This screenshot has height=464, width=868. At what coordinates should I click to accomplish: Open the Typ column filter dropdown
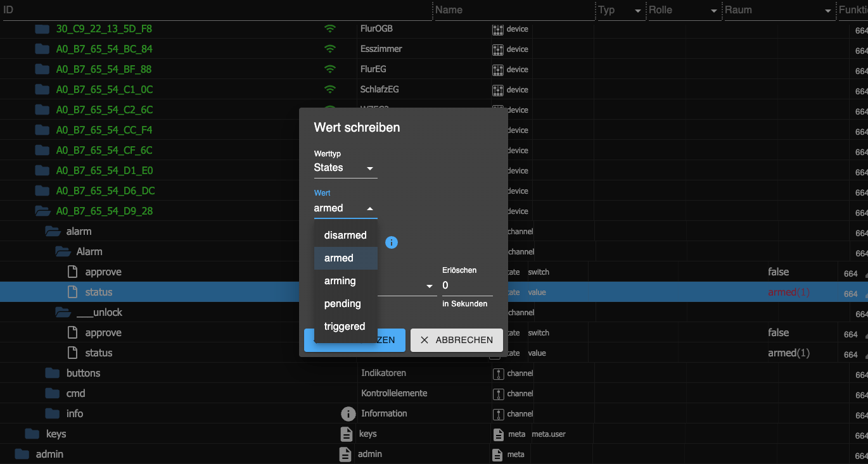coord(638,11)
